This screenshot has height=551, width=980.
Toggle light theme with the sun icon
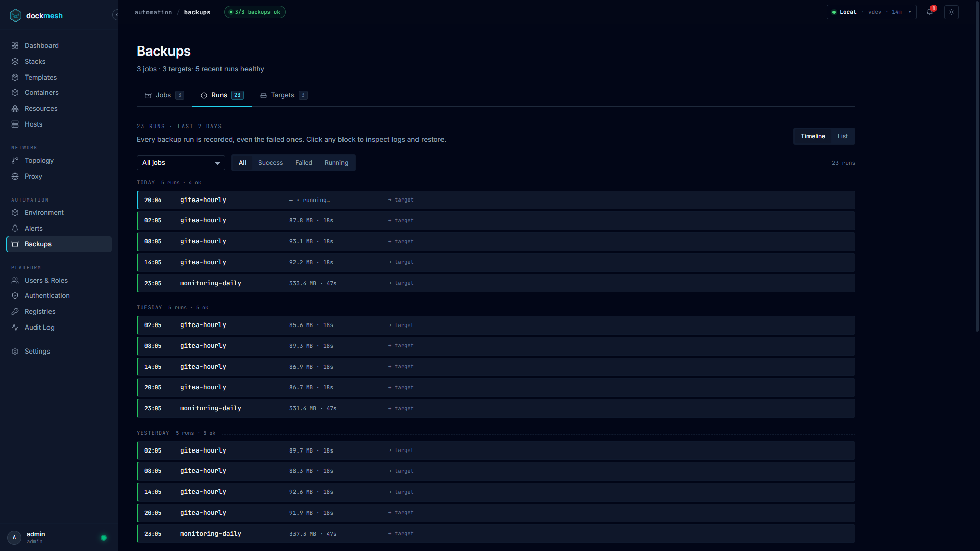coord(951,12)
